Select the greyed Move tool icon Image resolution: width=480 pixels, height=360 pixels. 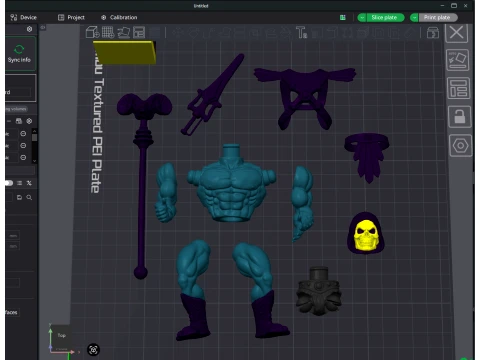178,33
